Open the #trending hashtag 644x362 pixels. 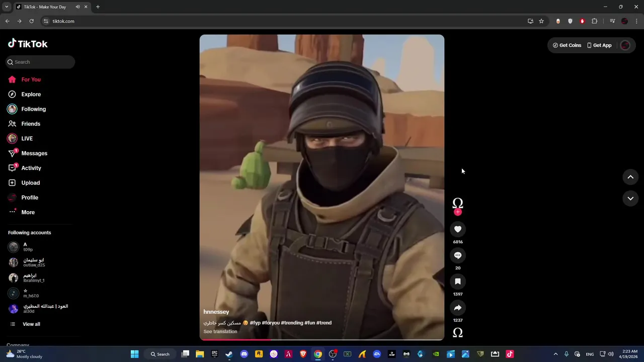(x=292, y=323)
